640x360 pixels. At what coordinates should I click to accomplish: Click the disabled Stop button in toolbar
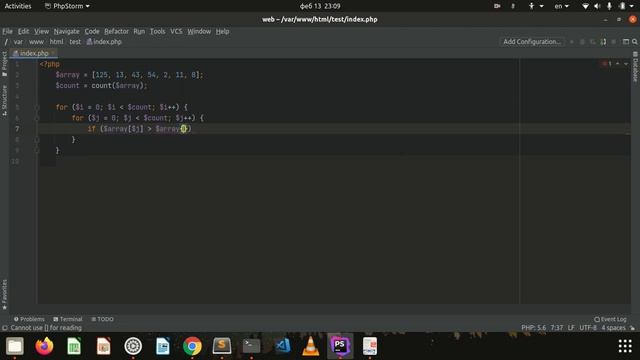613,42
